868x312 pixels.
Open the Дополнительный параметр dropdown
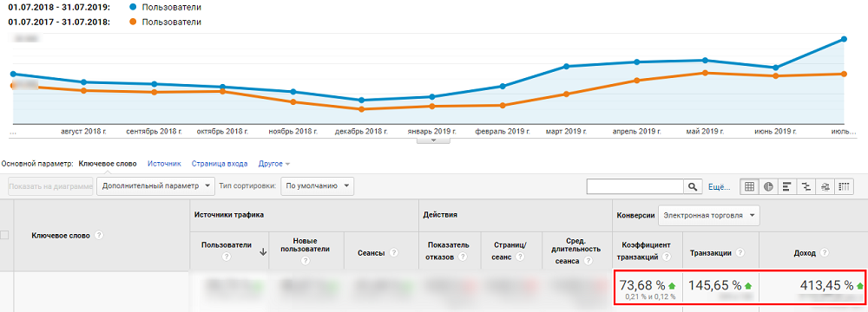point(155,185)
